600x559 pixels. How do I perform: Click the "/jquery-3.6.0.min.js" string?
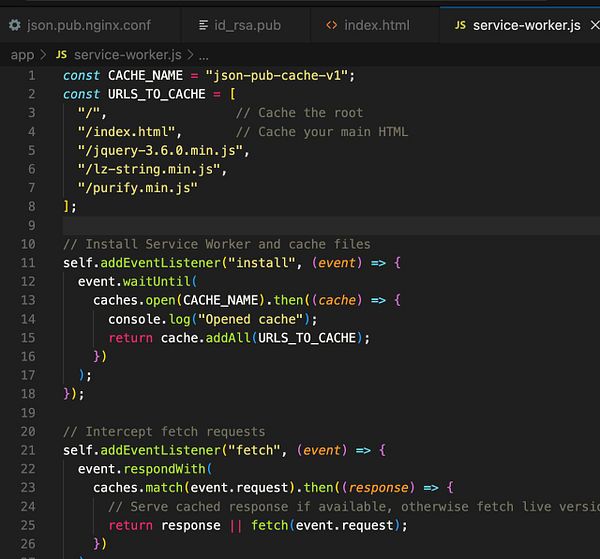[160, 150]
